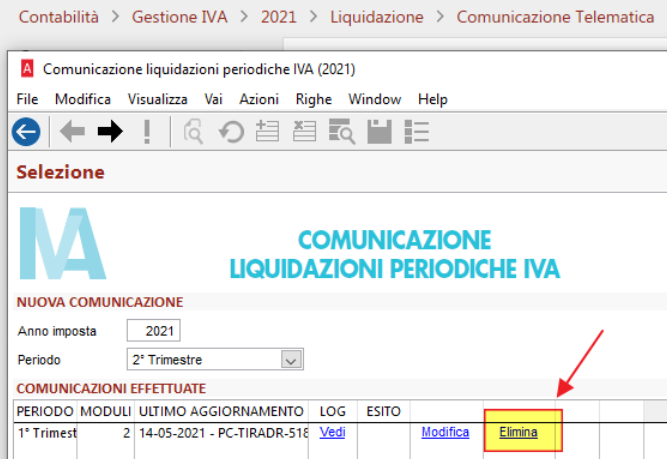
Task: Click the document search preview icon
Action: [193, 132]
